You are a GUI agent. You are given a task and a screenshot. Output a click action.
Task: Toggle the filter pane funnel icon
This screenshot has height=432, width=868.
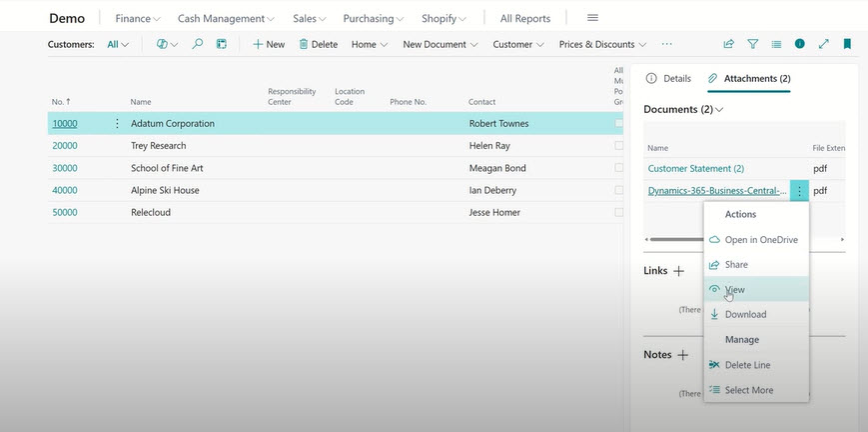pyautogui.click(x=753, y=44)
